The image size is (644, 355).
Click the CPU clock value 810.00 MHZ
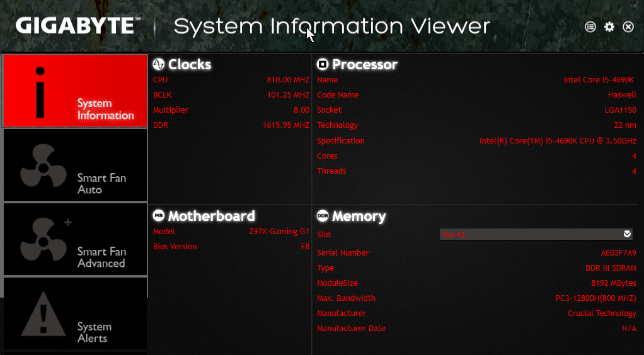[288, 79]
